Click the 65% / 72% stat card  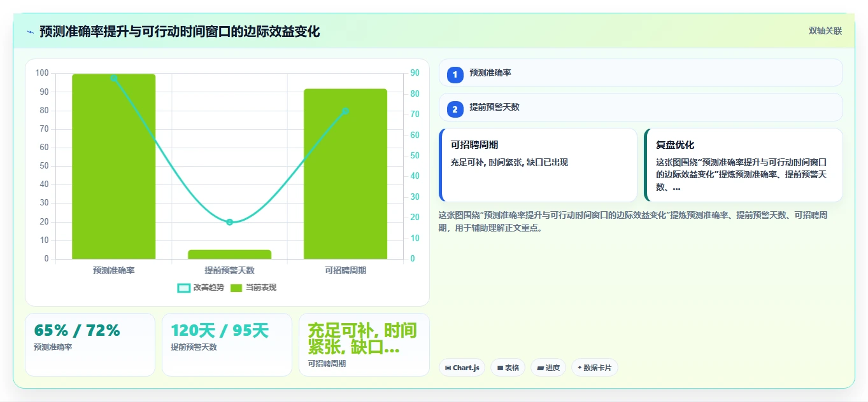click(x=90, y=345)
